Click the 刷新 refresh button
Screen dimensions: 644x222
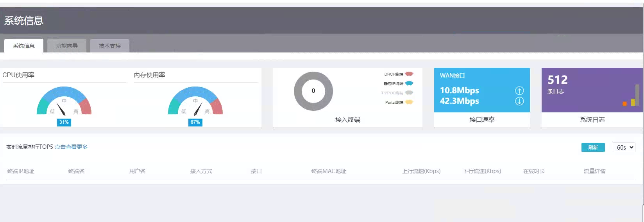[593, 147]
